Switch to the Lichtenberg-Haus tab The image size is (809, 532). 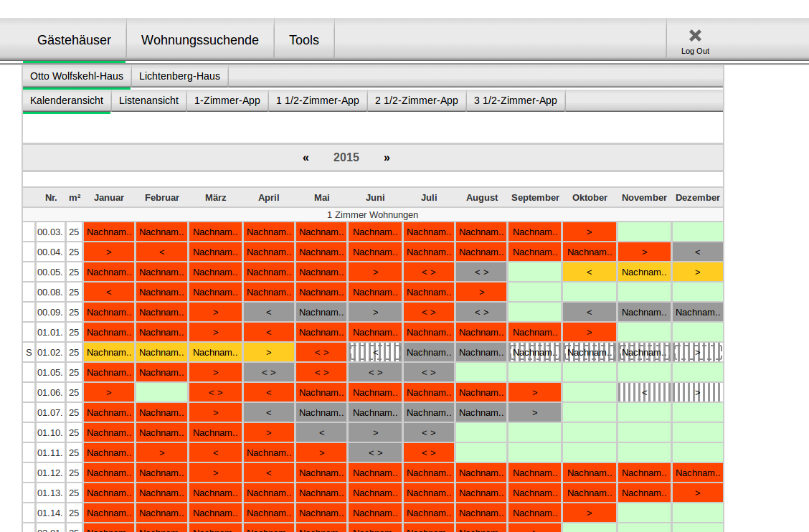click(179, 75)
